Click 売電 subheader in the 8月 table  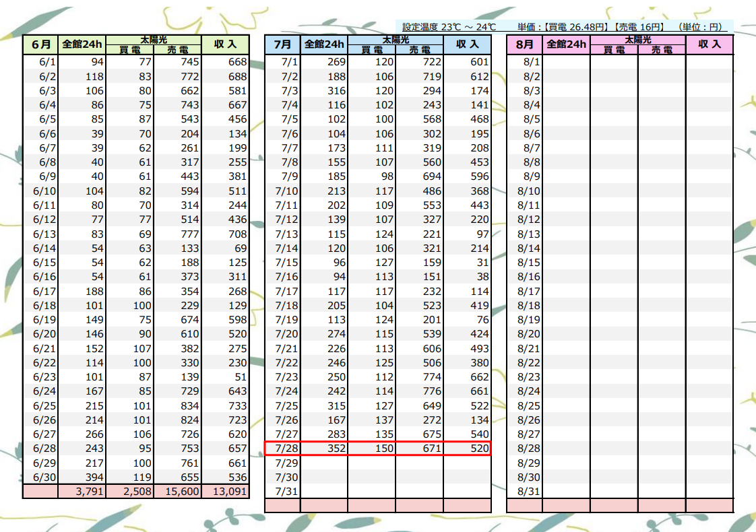click(x=662, y=50)
